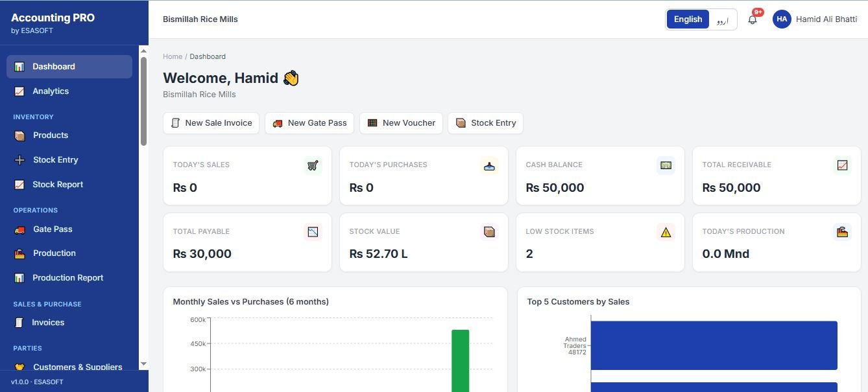The height and width of the screenshot is (392, 868).
Task: Click the sidebar scrollbar thumb
Action: pos(143,101)
